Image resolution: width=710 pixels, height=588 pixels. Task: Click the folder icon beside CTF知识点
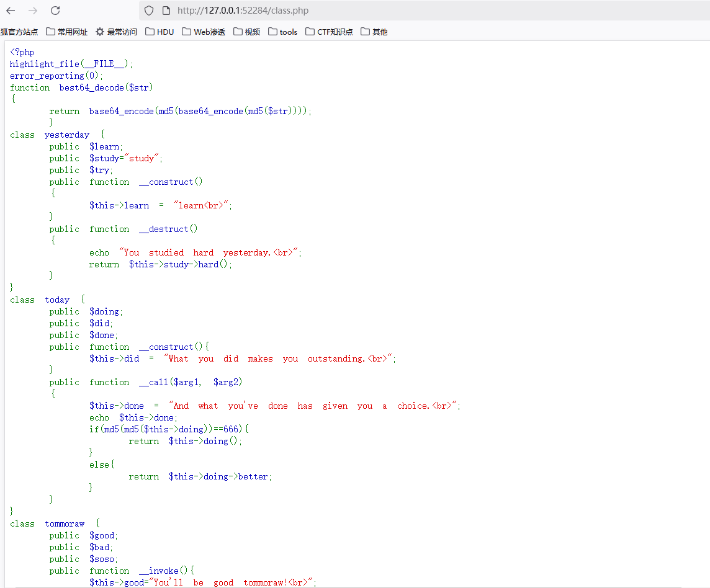click(x=310, y=32)
